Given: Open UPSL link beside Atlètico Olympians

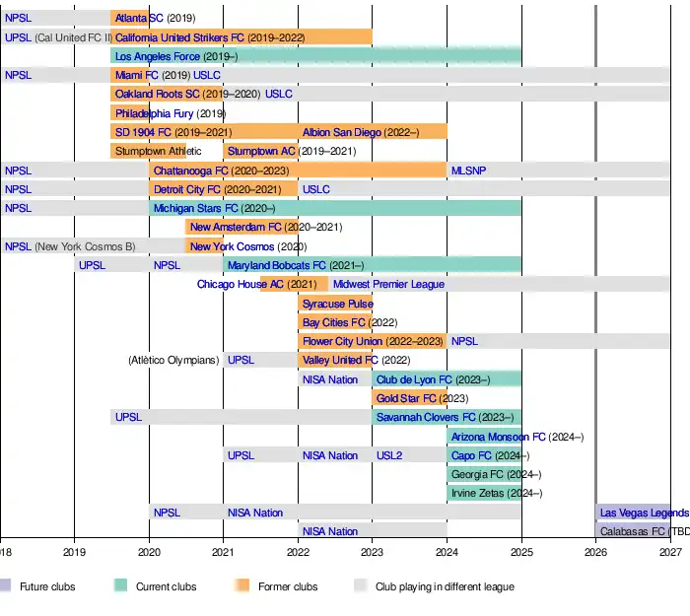Looking at the screenshot, I should click(x=241, y=361).
